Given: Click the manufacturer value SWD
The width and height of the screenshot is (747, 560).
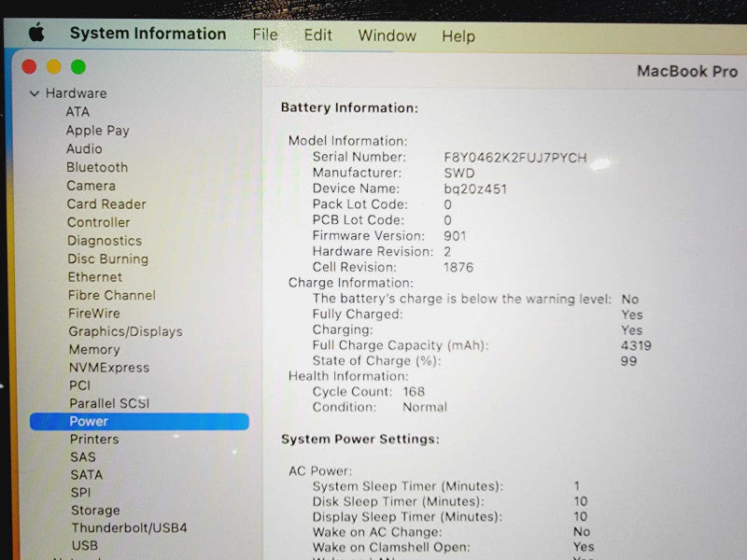Looking at the screenshot, I should pos(458,174).
